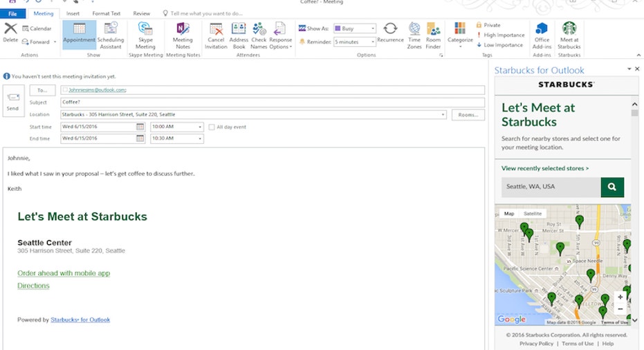Click the Delete meeting icon
The image size is (644, 350).
[x=10, y=33]
